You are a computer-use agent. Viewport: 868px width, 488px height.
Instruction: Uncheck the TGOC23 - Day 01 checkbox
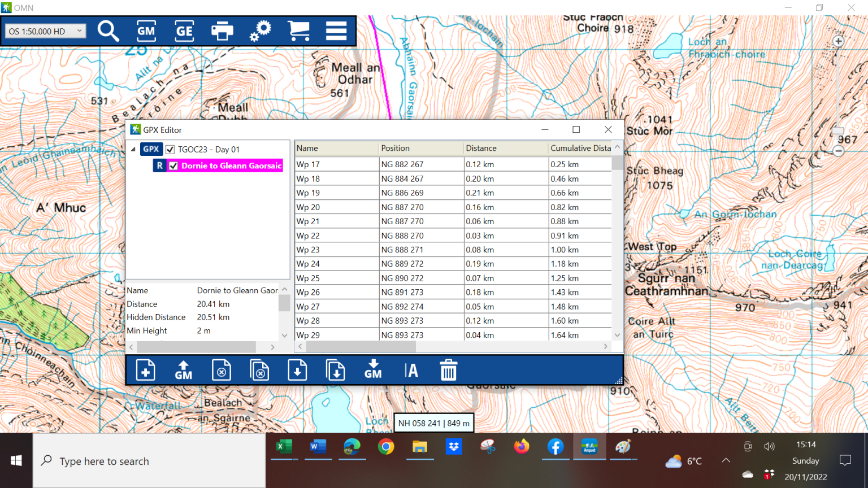[170, 149]
